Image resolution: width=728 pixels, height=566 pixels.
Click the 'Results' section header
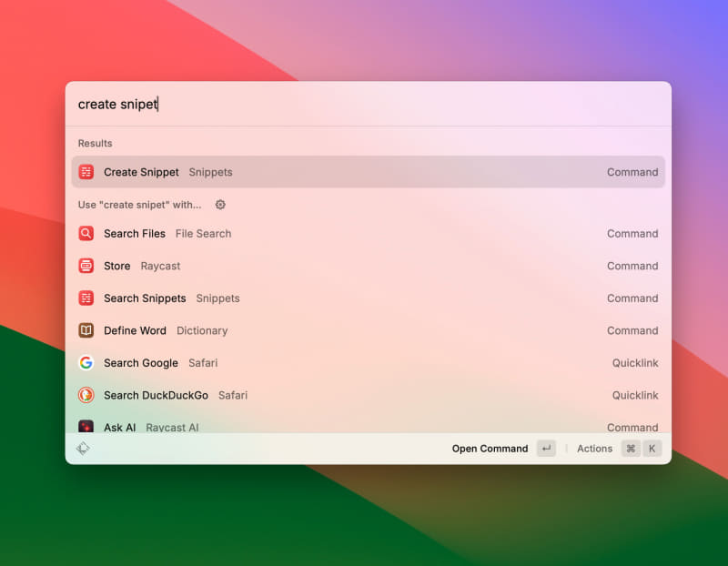[x=96, y=143]
